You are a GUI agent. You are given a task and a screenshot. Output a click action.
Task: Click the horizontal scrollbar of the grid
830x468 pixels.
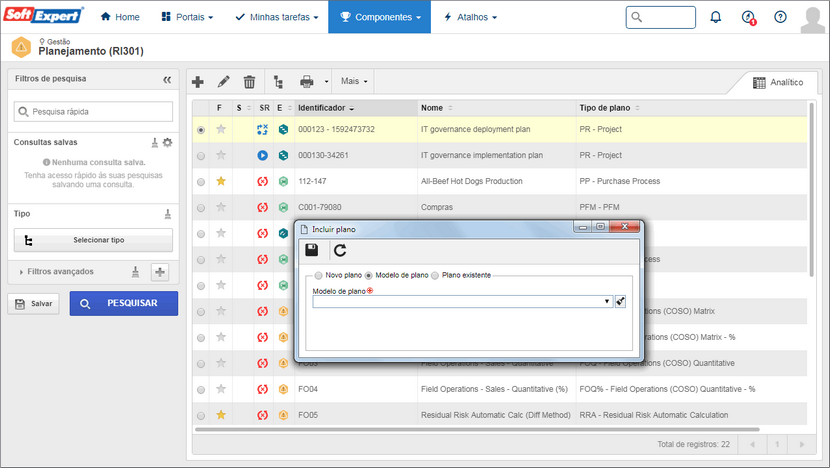pyautogui.click(x=477, y=429)
